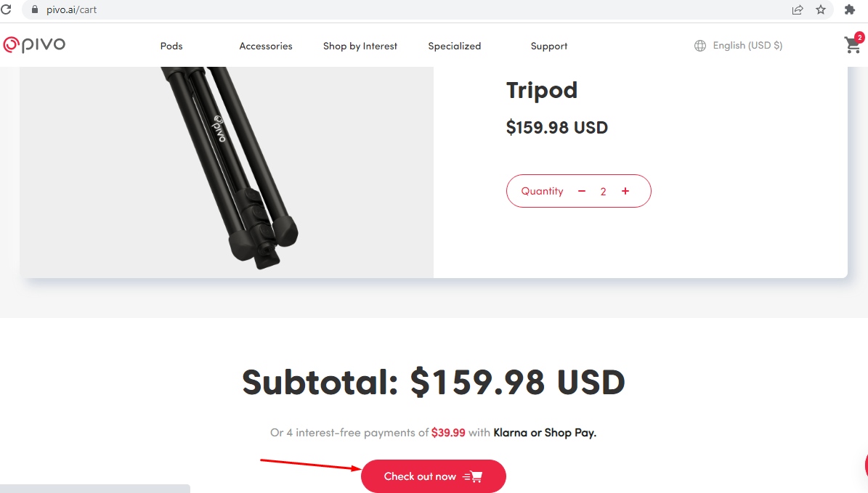Open the browser extensions puzzle icon
The height and width of the screenshot is (493, 868).
pyautogui.click(x=849, y=9)
